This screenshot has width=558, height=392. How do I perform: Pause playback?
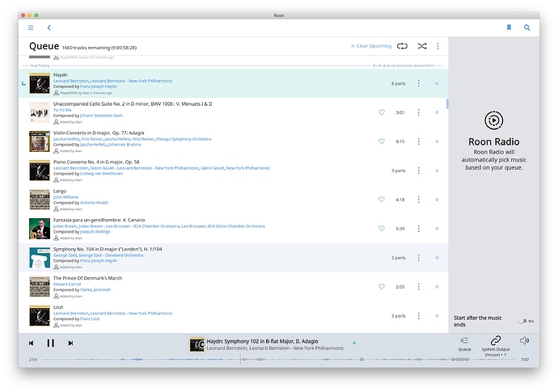click(x=50, y=343)
